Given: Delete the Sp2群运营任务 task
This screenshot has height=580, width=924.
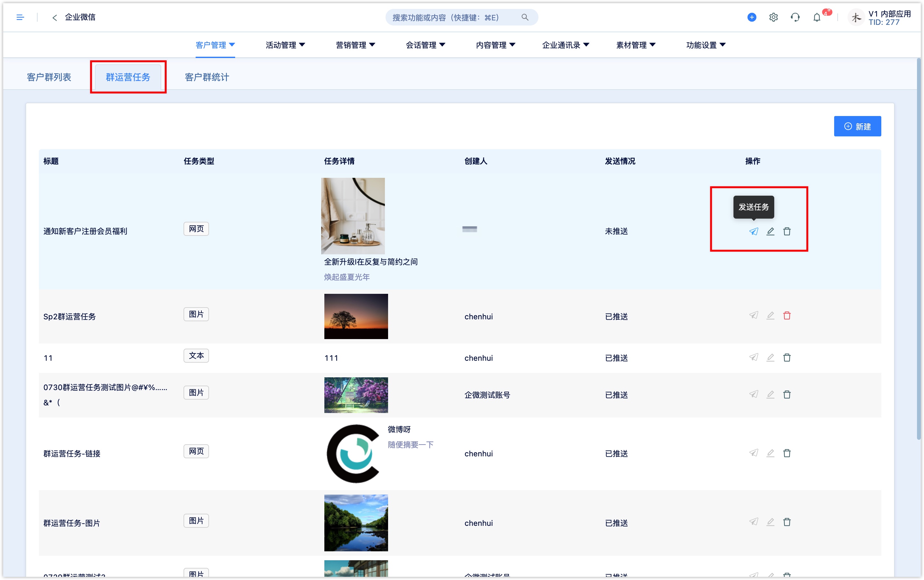Looking at the screenshot, I should [x=787, y=315].
